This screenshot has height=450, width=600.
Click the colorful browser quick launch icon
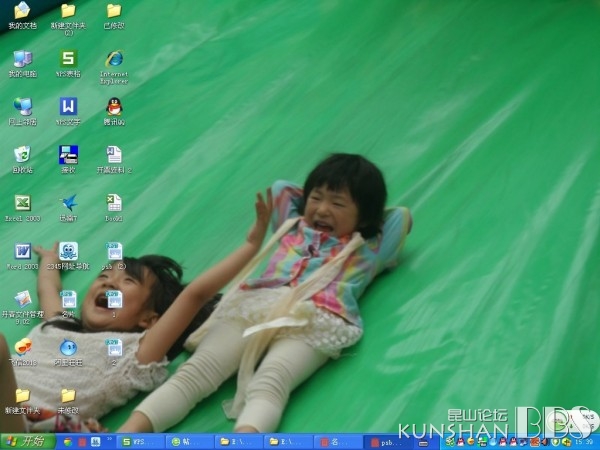tap(68, 442)
